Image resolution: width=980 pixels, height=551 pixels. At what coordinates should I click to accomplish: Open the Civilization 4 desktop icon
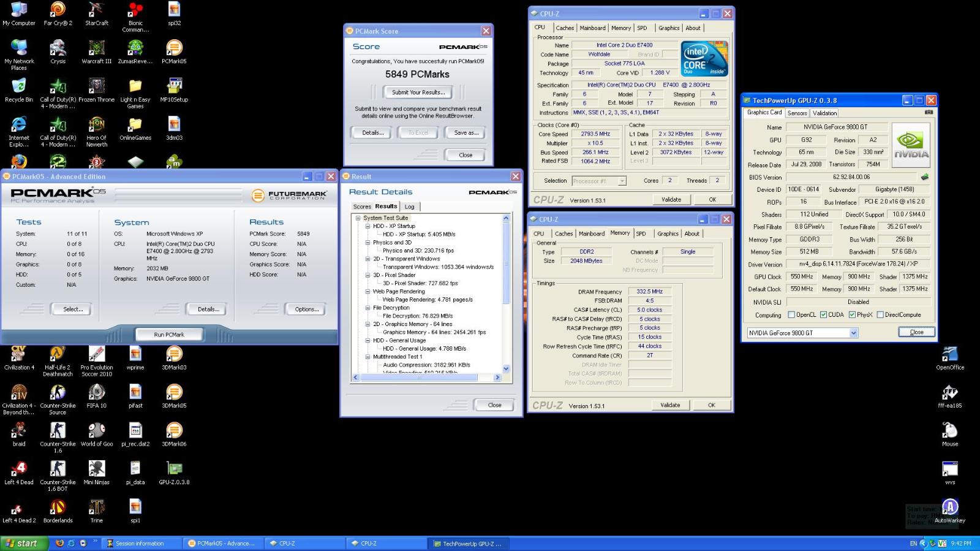[x=19, y=359]
